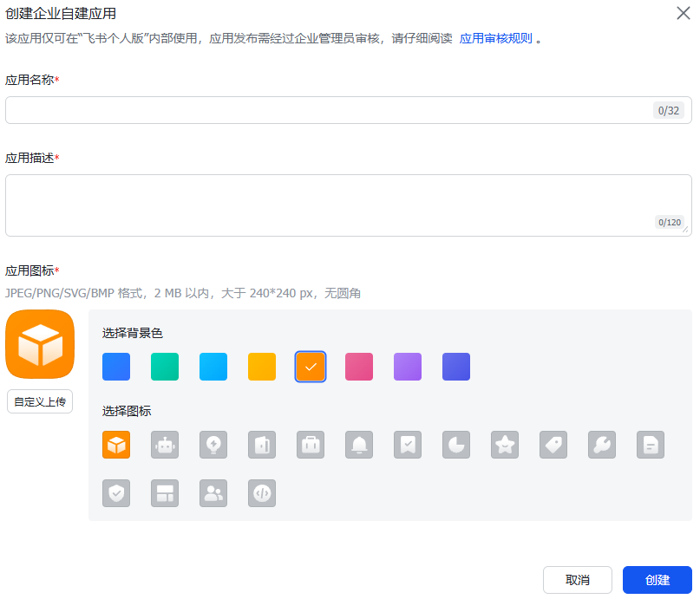Pick the yellow background color
Viewport: 700px width, 599px height.
click(x=262, y=367)
